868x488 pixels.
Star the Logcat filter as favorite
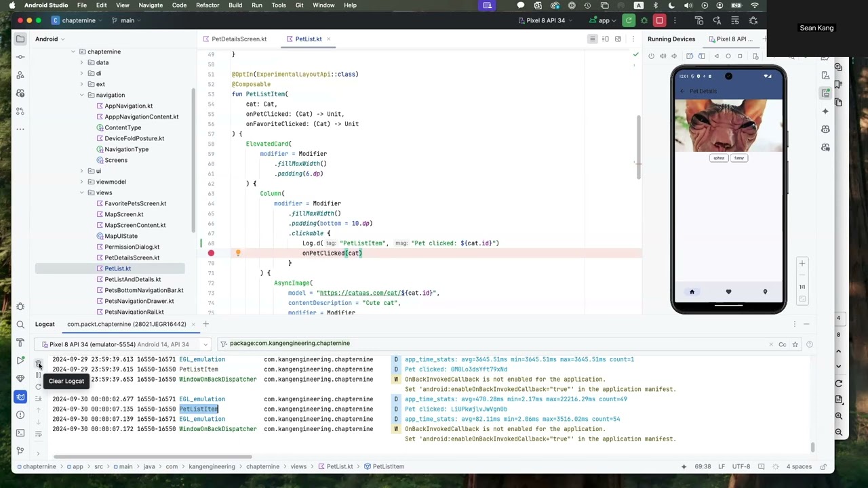pos(795,344)
